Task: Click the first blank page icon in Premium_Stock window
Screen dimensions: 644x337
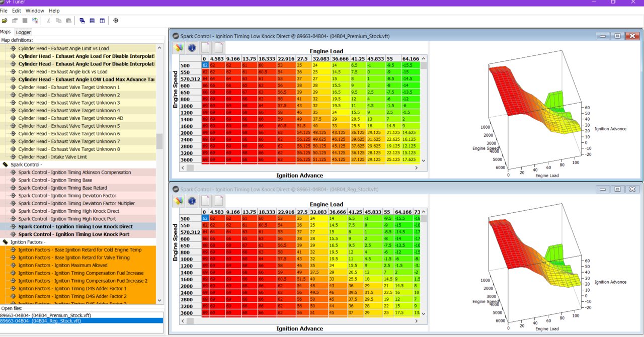Action: tap(205, 48)
